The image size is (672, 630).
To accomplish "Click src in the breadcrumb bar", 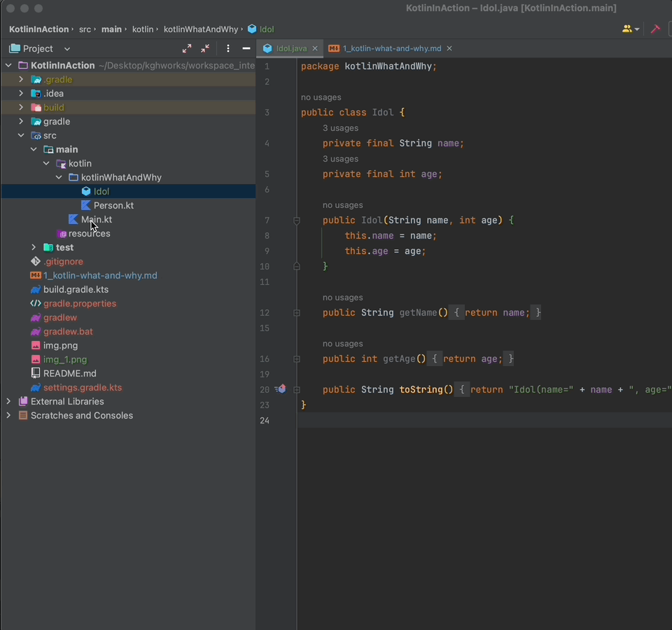I will (x=85, y=29).
